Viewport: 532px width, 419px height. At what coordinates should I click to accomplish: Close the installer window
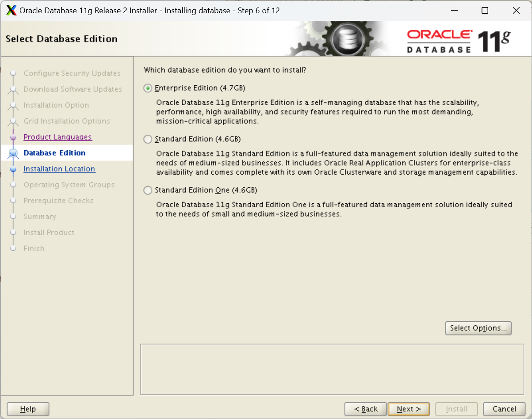[x=516, y=11]
